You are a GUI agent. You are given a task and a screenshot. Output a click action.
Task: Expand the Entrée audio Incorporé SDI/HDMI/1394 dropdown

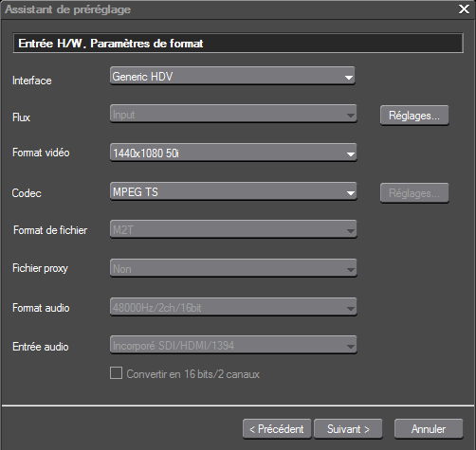point(233,345)
